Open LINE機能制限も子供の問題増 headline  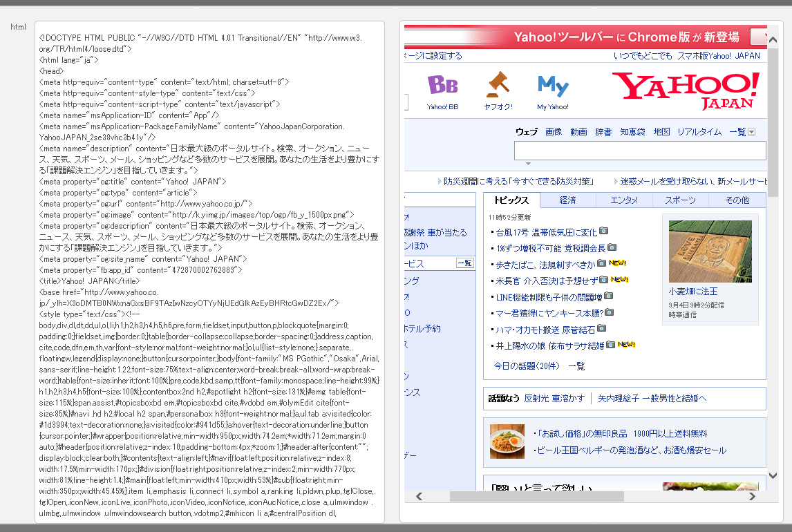pyautogui.click(x=549, y=297)
